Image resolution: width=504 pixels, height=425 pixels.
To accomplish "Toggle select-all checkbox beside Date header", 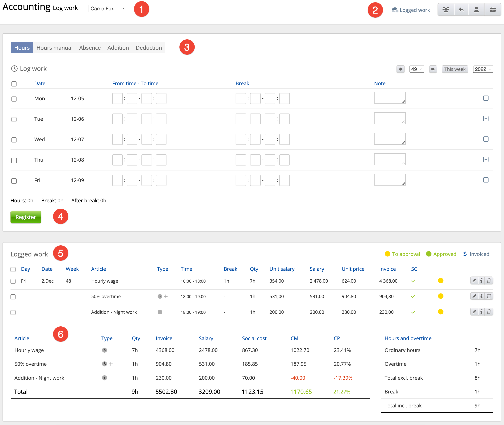I will [14, 84].
